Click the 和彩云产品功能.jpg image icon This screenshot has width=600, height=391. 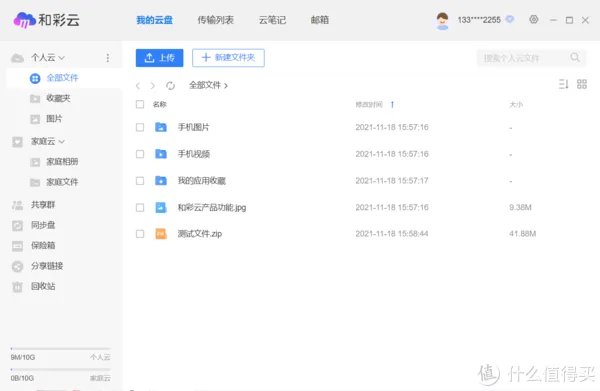pyautogui.click(x=161, y=207)
